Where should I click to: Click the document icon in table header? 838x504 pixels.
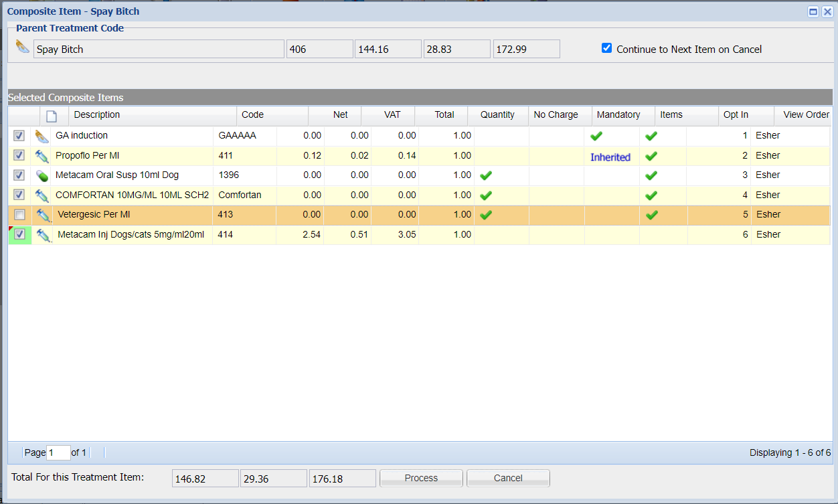click(51, 116)
